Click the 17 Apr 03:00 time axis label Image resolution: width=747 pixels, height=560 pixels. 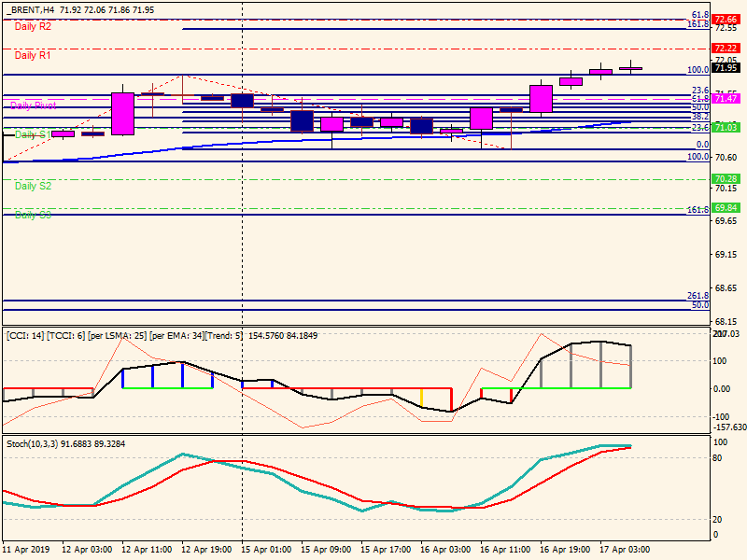[625, 550]
